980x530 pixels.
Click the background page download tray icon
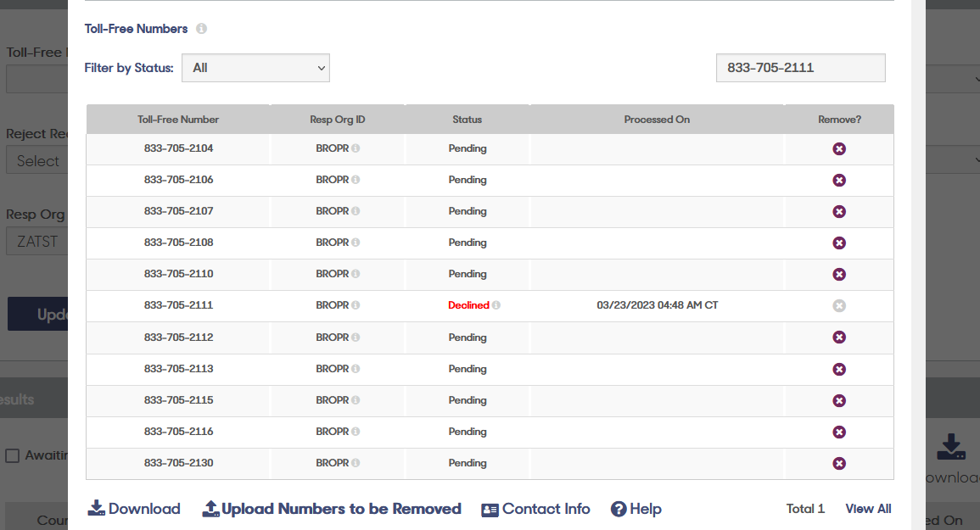click(x=950, y=447)
